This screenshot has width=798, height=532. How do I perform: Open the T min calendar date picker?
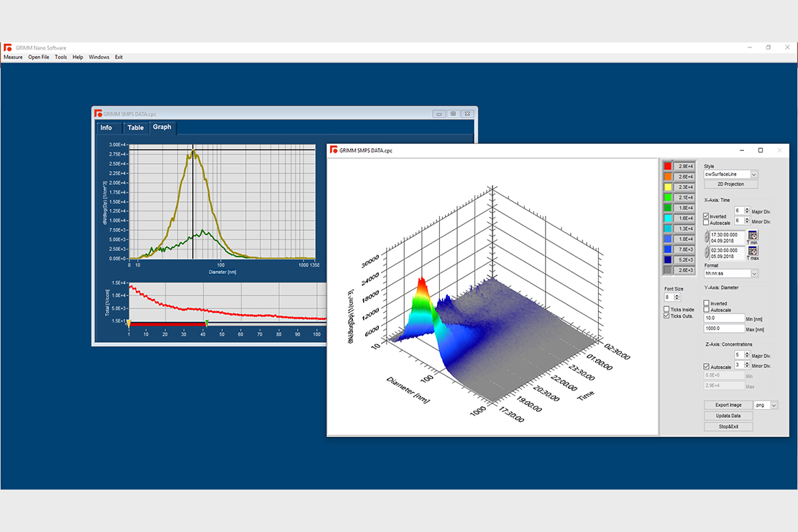point(753,235)
